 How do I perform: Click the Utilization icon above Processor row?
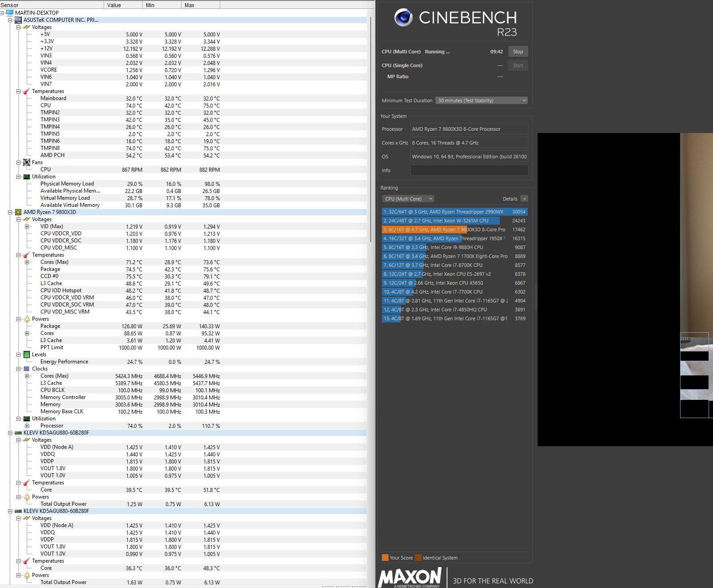click(27, 418)
